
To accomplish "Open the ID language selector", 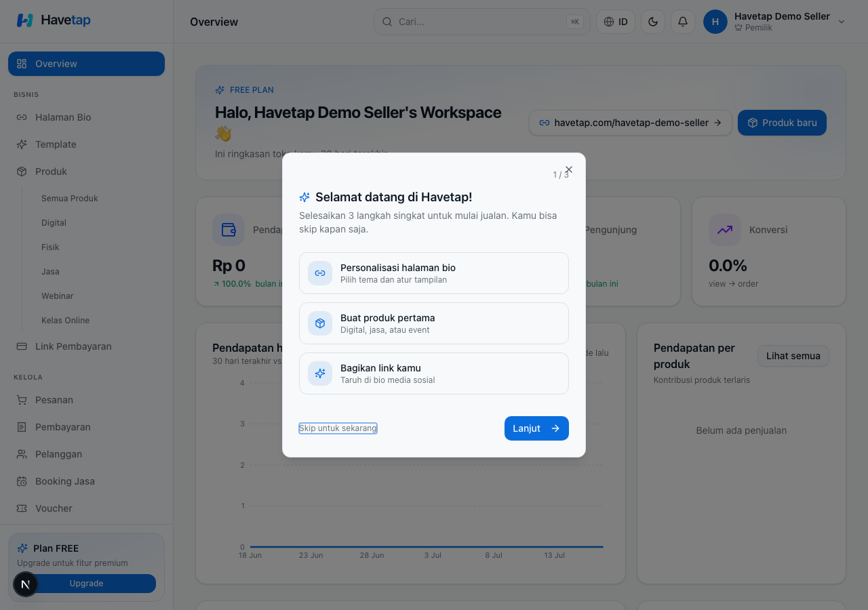I will [x=616, y=22].
